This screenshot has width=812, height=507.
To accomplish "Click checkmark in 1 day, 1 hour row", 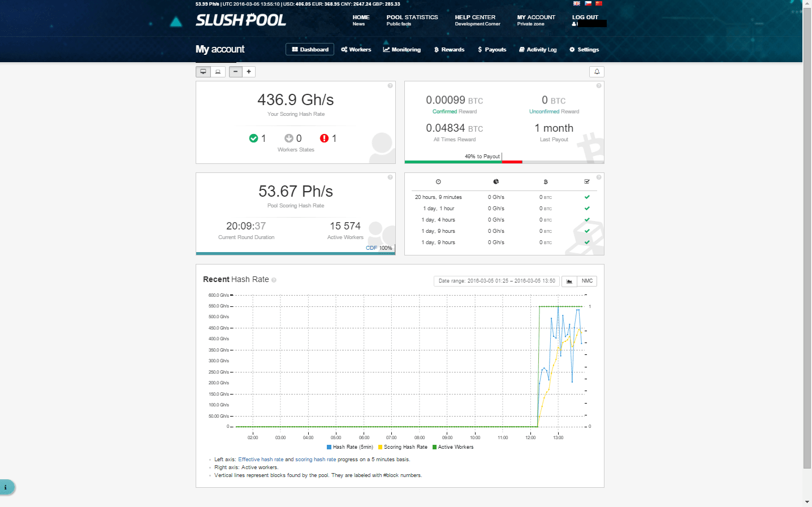I will [587, 209].
